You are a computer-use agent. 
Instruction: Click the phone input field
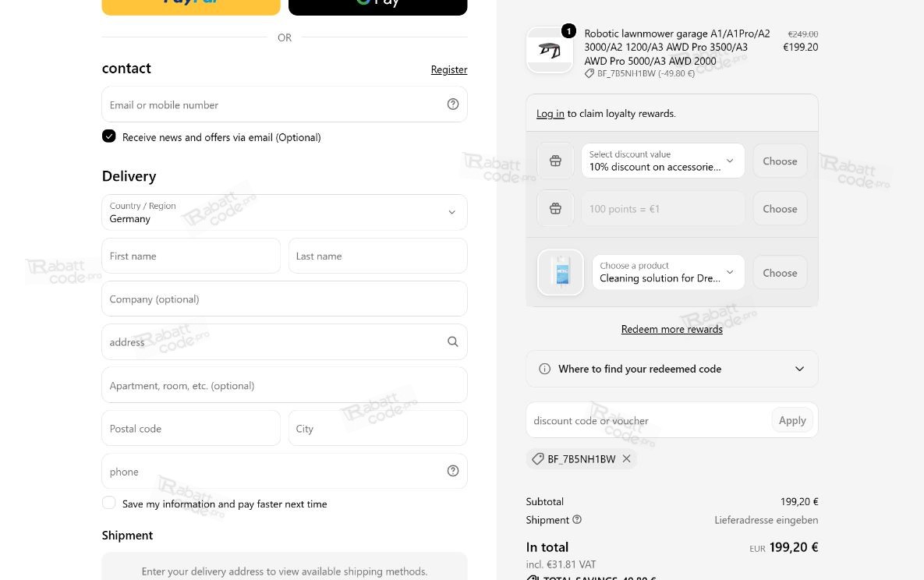click(x=285, y=472)
